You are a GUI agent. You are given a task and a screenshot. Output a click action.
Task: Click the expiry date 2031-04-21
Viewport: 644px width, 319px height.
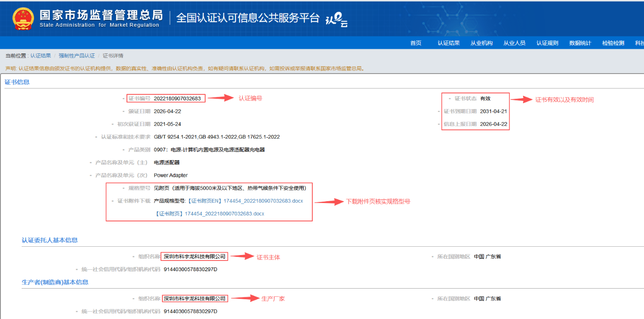tap(494, 111)
